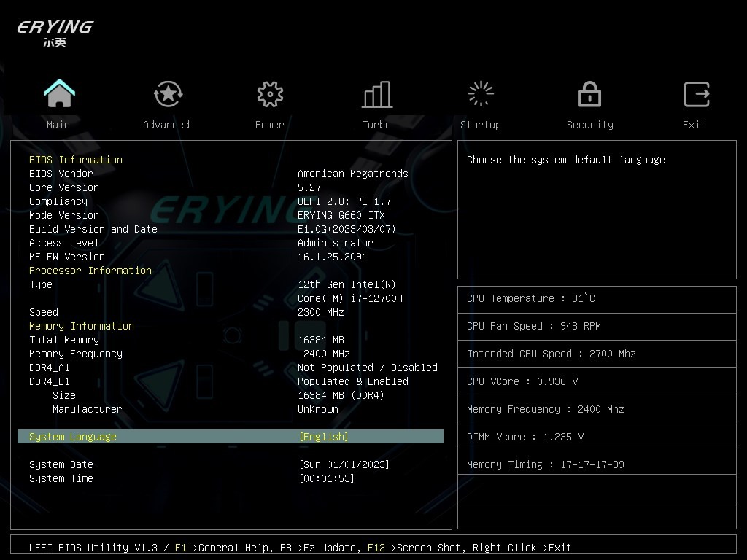The width and height of the screenshot is (747, 560).
Task: Edit the System Date value
Action: point(344,464)
